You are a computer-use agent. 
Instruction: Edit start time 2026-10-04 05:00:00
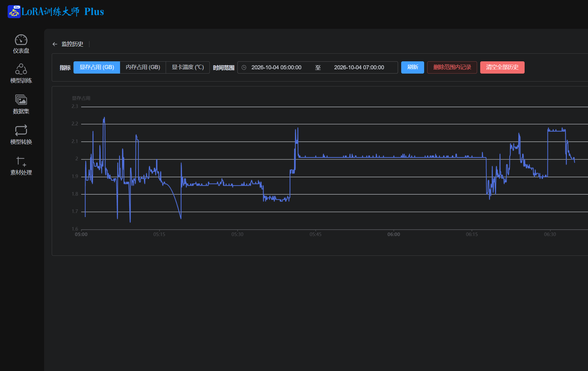[276, 67]
